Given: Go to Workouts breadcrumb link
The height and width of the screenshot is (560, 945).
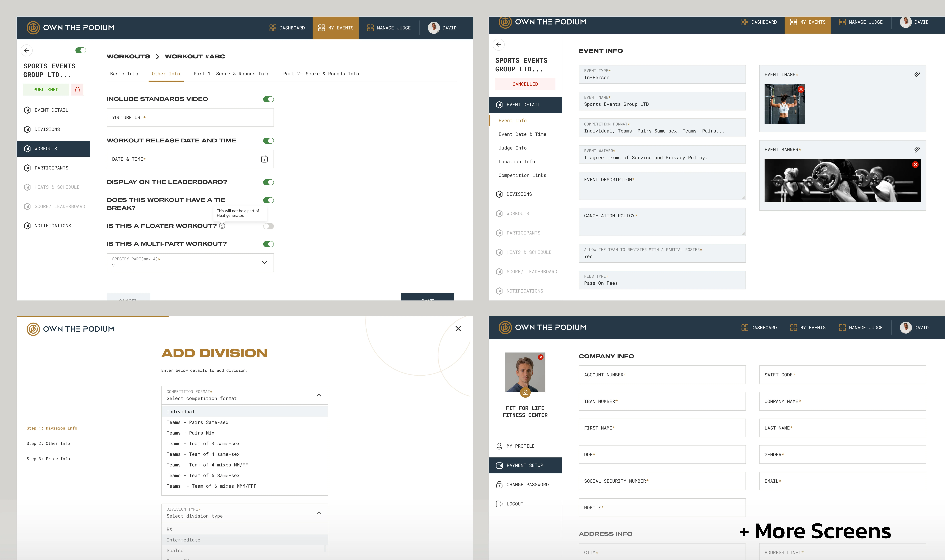Looking at the screenshot, I should coord(128,57).
